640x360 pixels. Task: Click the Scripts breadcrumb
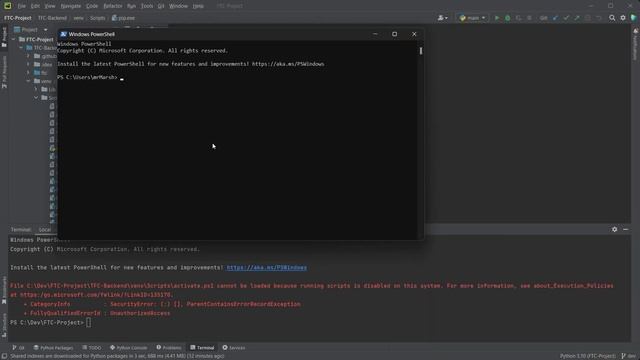(98, 18)
